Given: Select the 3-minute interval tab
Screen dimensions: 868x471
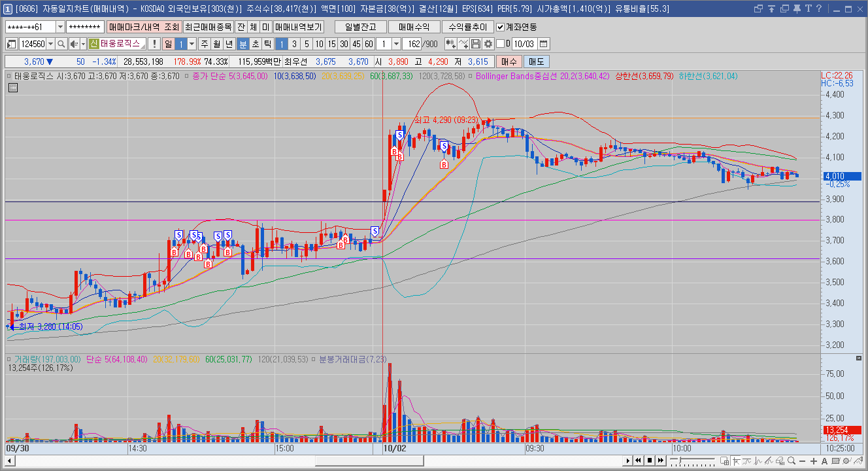Looking at the screenshot, I should (x=294, y=44).
